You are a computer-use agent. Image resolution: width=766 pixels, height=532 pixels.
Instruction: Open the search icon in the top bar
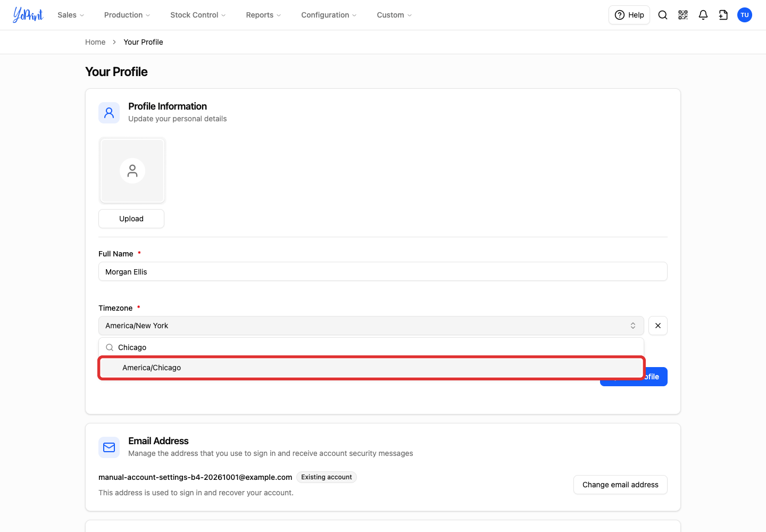tap(663, 15)
